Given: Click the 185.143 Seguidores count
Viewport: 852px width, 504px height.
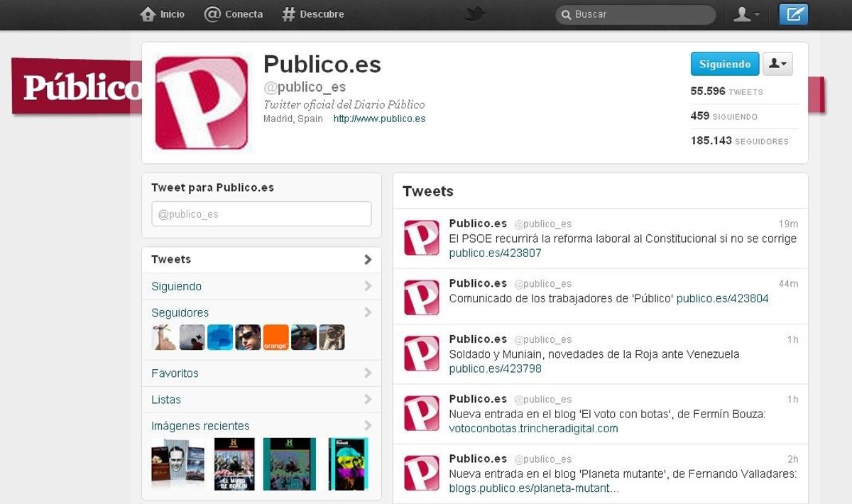Looking at the screenshot, I should click(x=739, y=141).
